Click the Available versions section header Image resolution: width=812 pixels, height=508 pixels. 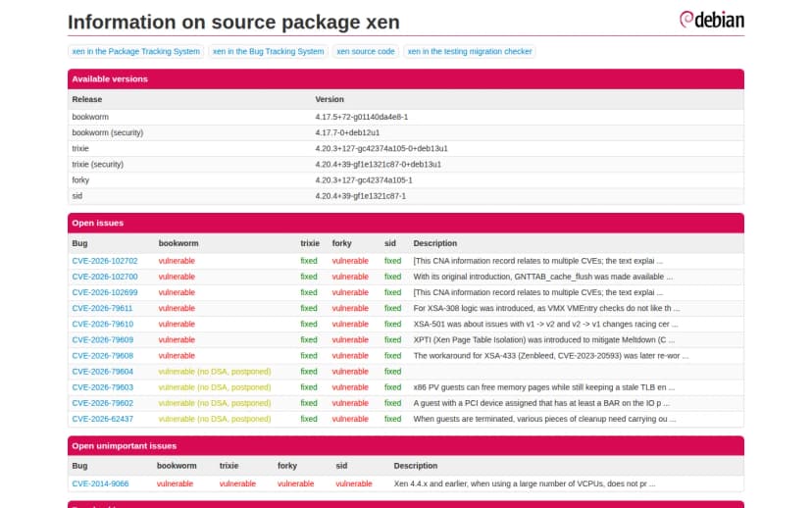click(x=406, y=79)
